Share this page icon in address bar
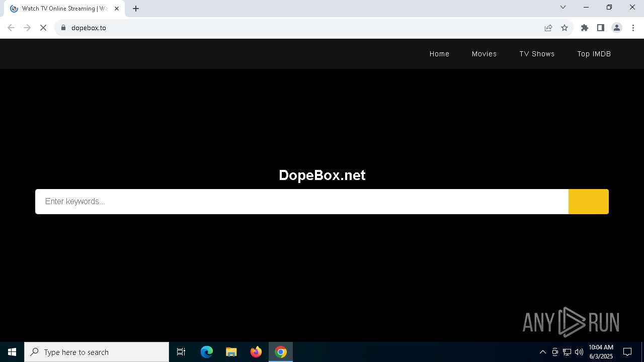The image size is (644, 362). [x=548, y=28]
